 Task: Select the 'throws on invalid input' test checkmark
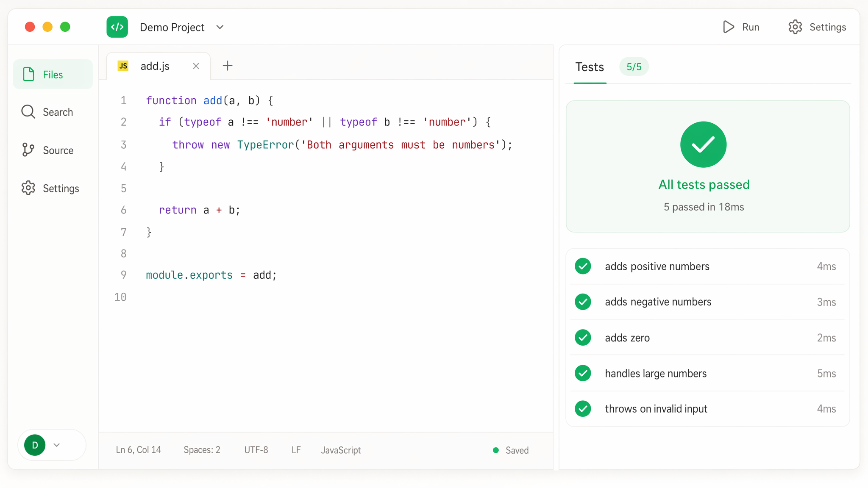pos(583,409)
